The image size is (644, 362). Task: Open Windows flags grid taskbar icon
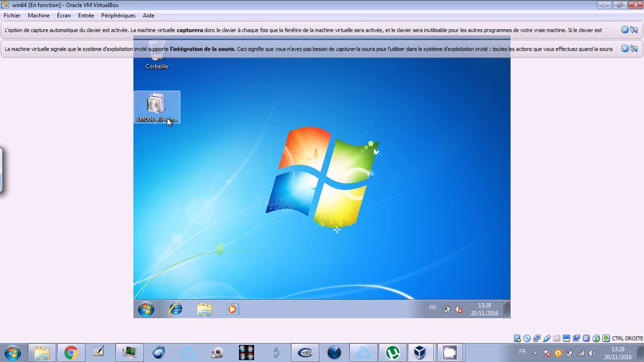click(x=247, y=353)
